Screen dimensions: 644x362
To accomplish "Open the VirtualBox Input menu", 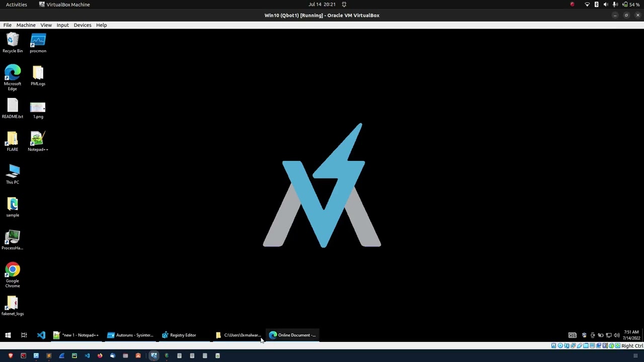I will pyautogui.click(x=62, y=25).
